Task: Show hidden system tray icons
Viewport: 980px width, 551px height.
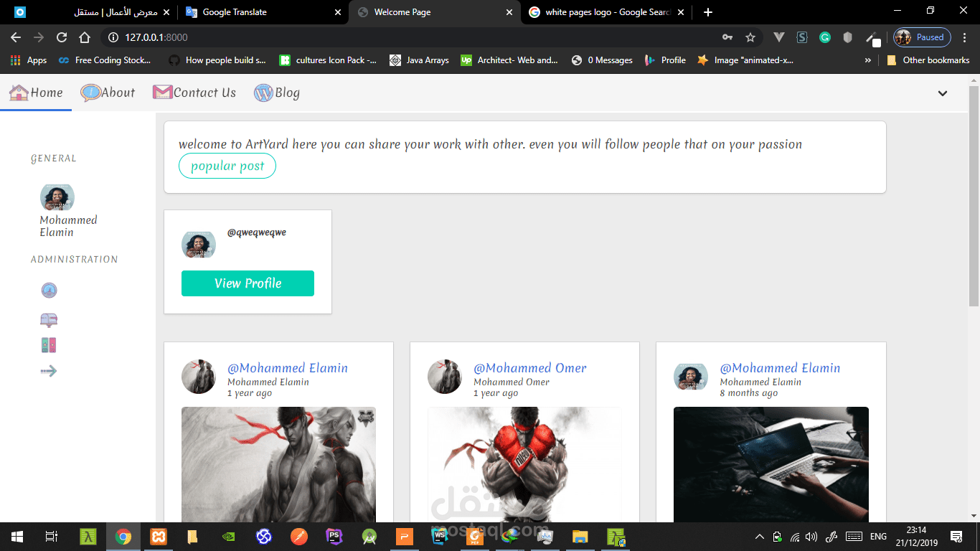Action: [759, 537]
